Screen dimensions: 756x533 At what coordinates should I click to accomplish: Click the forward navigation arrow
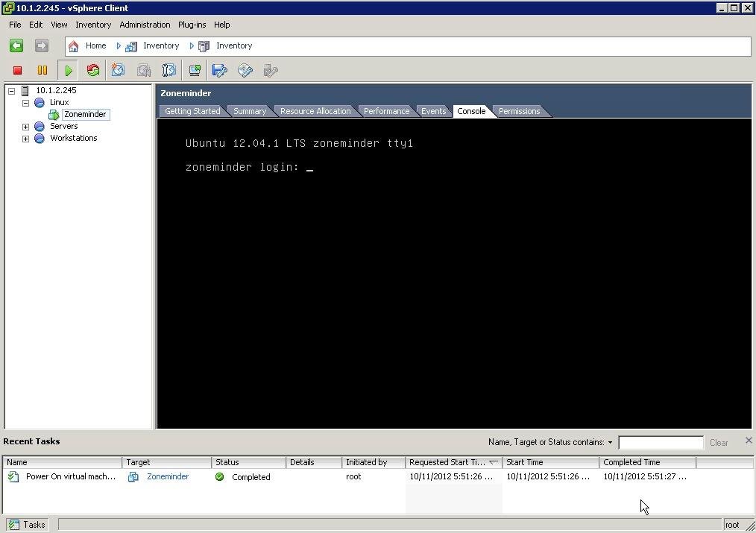[42, 45]
